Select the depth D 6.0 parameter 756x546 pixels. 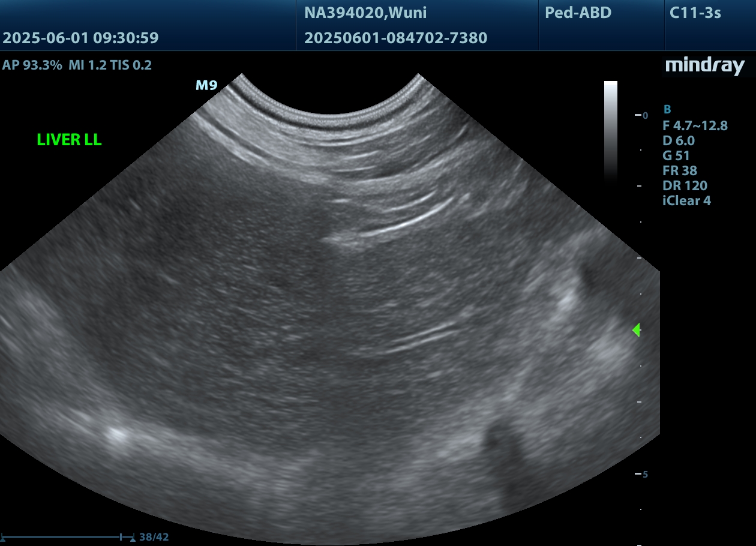pyautogui.click(x=678, y=141)
